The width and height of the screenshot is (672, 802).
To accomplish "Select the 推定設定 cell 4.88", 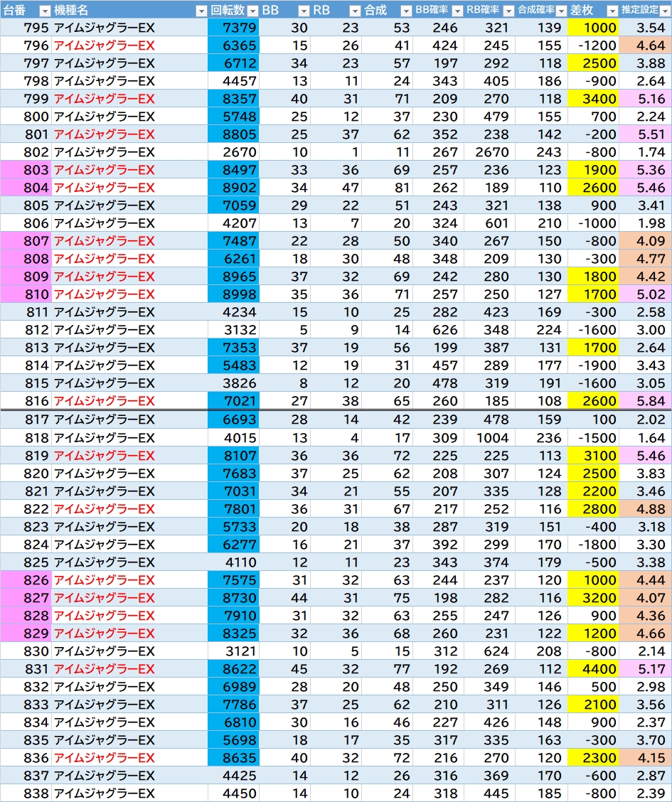I will point(645,509).
